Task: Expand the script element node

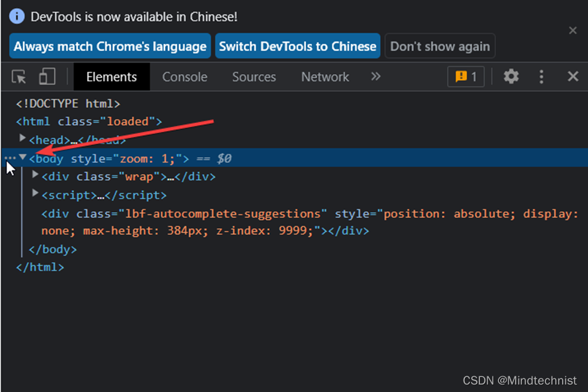Action: click(35, 194)
